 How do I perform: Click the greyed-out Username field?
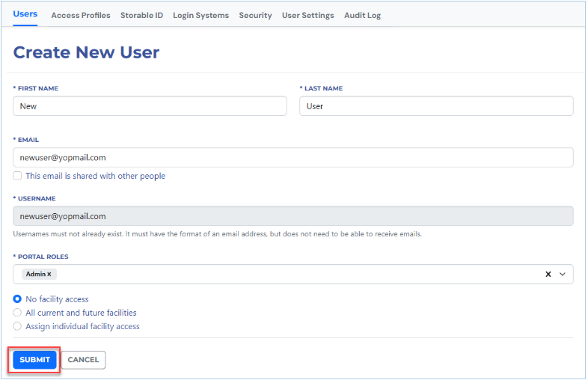[x=293, y=216]
